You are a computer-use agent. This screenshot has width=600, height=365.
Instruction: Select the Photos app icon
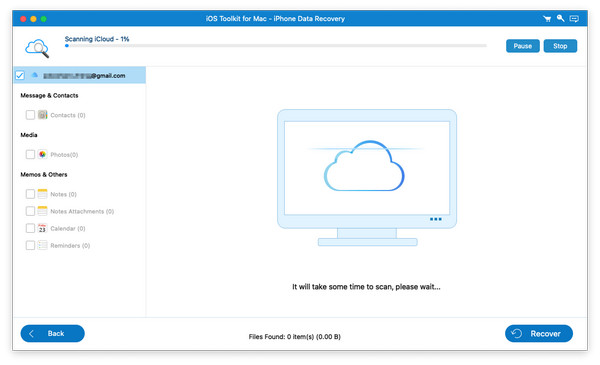pyautogui.click(x=42, y=154)
